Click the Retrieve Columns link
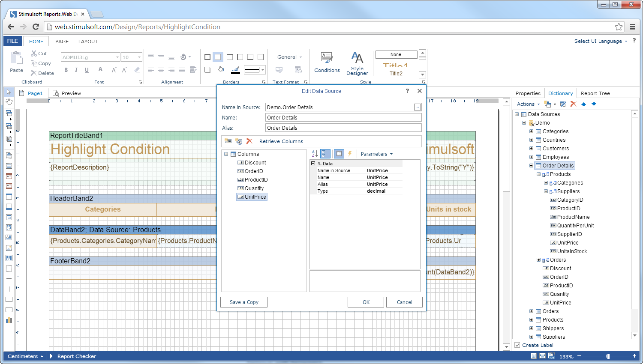Viewport: 643px width, 364px height. pos(281,141)
